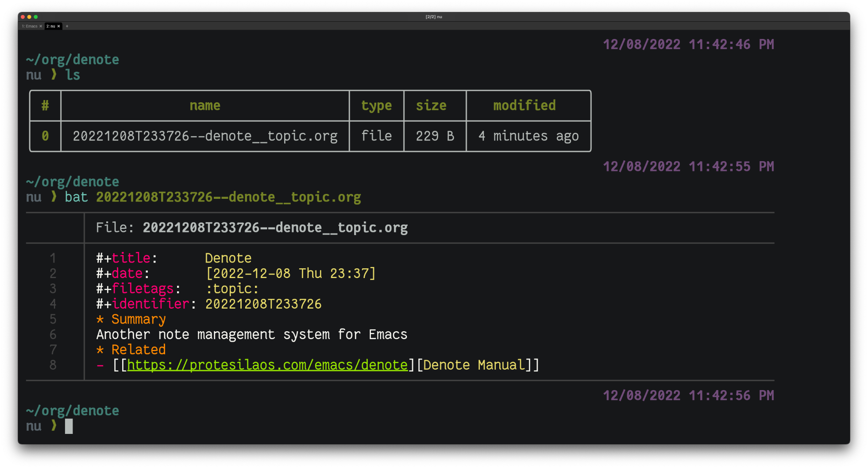
Task: Click the window title '[2/2] nu'
Action: 434,17
